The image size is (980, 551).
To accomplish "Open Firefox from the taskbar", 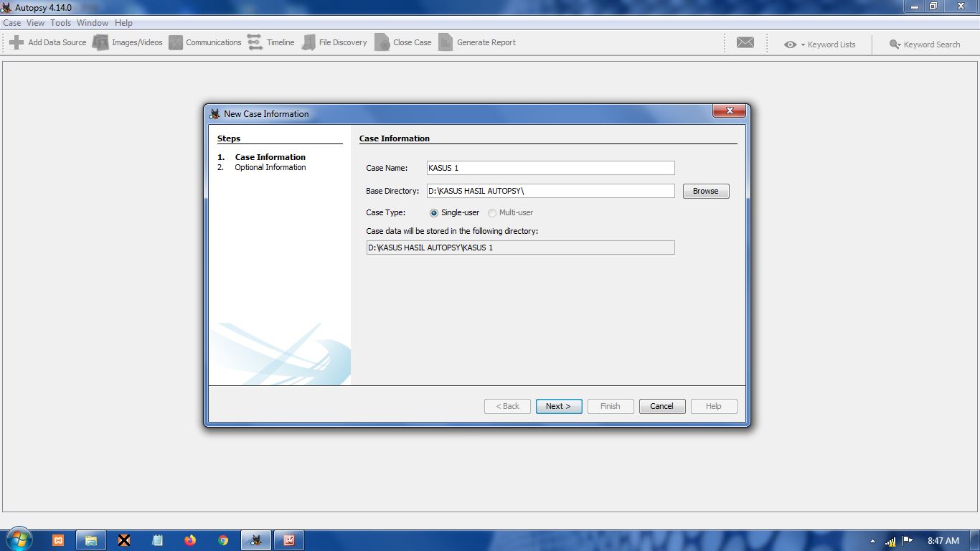I will coord(190,540).
